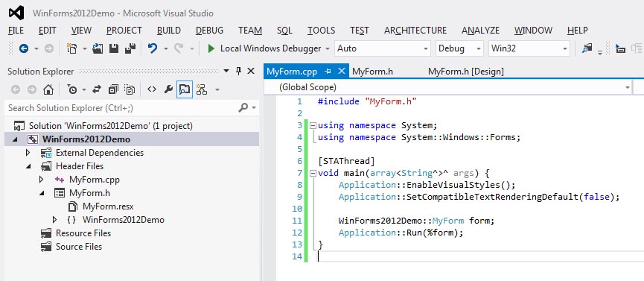This screenshot has width=644, height=281.
Task: Switch to the MyForm.h tab
Action: click(x=372, y=72)
